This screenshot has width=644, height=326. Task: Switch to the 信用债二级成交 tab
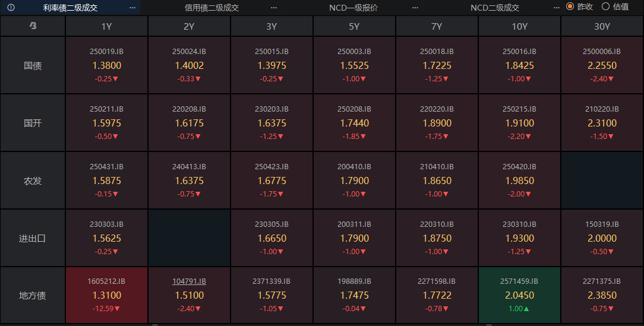pos(211,8)
